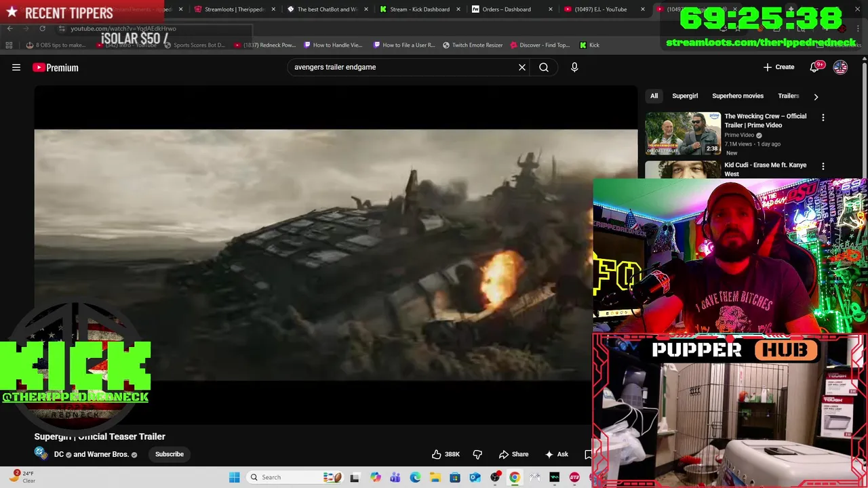Switch to Stream - Kick Dashboard tab
Image resolution: width=868 pixels, height=488 pixels.
coord(420,9)
